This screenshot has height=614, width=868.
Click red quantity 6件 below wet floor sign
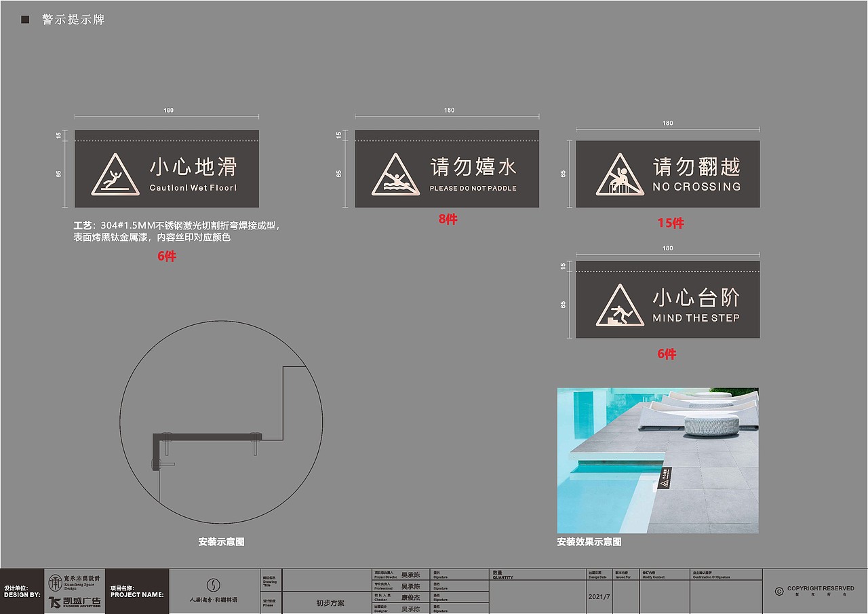[167, 256]
